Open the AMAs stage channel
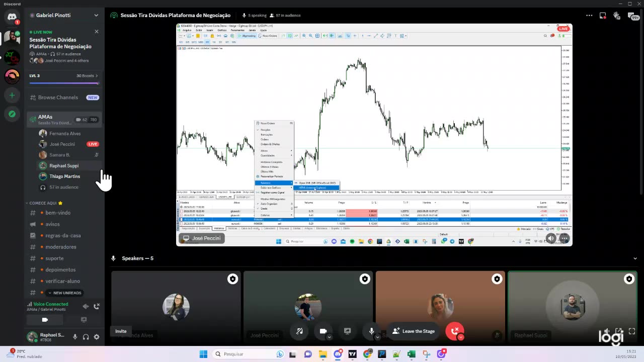 [64, 120]
